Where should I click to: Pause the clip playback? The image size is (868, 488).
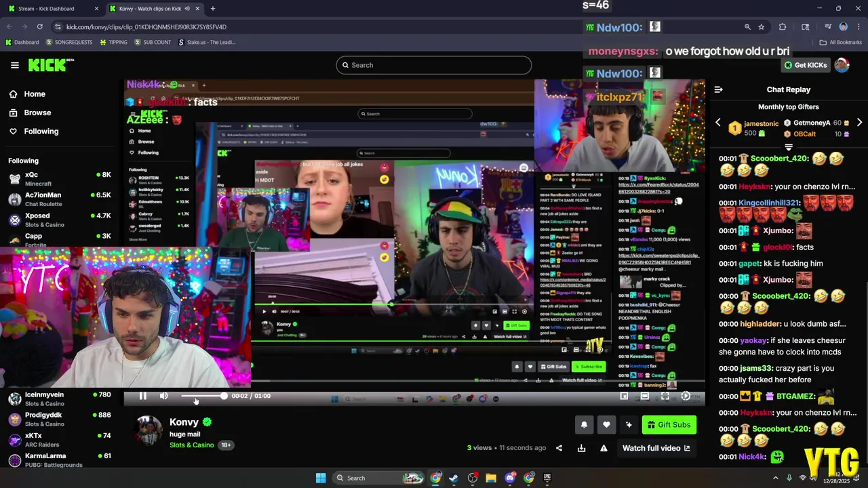[x=142, y=396]
